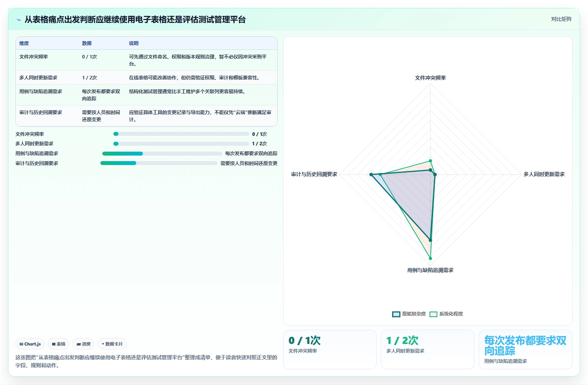
Task: Click the 数据 column header
Action: [87, 43]
